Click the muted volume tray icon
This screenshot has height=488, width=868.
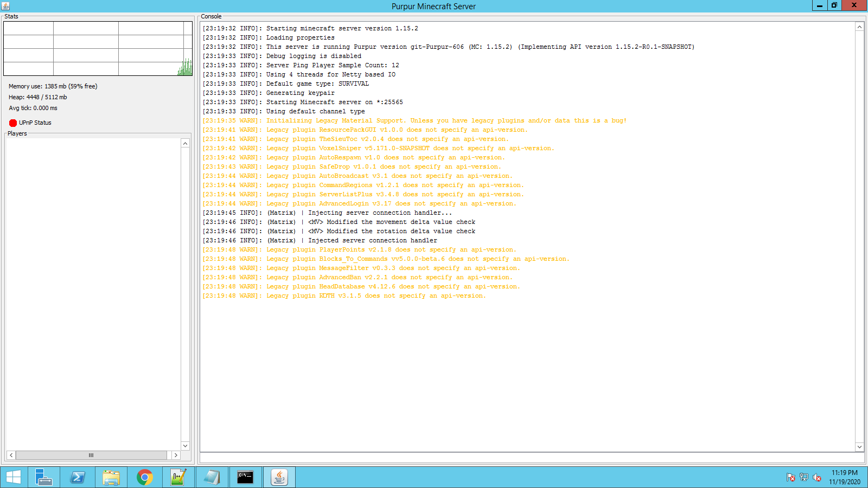[x=817, y=478]
